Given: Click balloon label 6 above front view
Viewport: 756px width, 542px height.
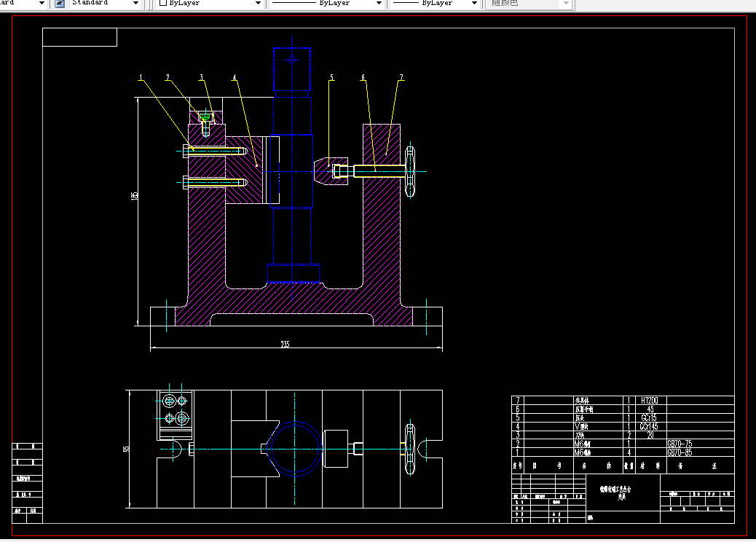Looking at the screenshot, I should [363, 77].
